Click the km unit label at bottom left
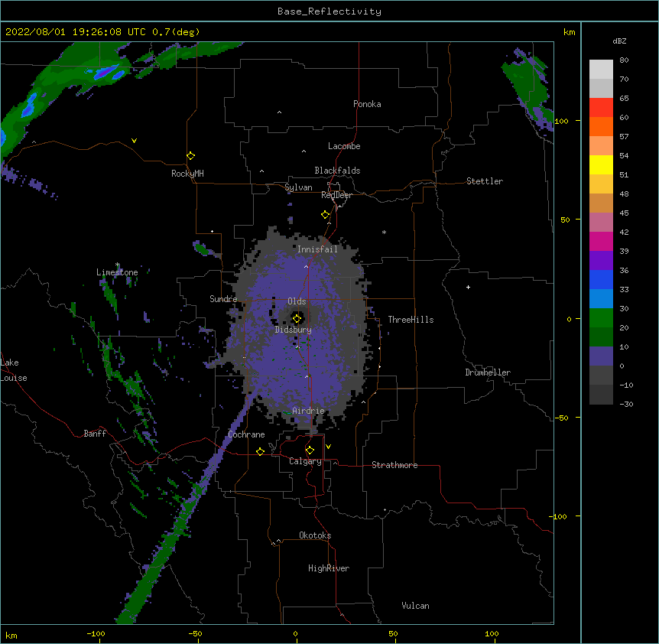The height and width of the screenshot is (644, 659). pyautogui.click(x=11, y=636)
